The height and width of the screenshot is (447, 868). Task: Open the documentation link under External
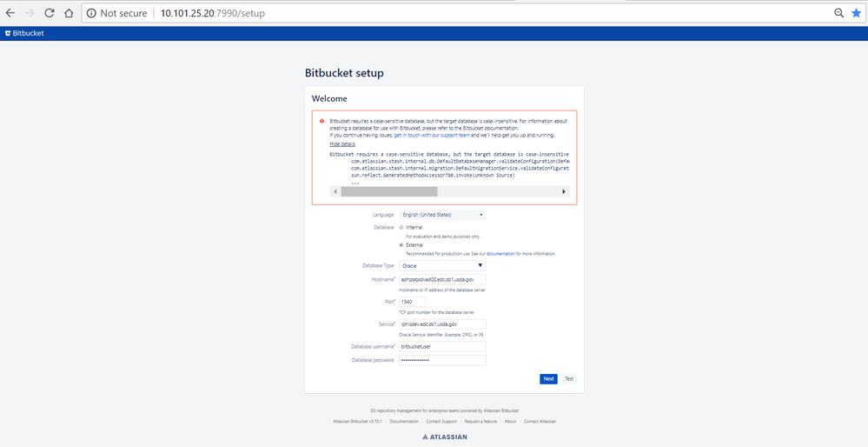click(501, 254)
